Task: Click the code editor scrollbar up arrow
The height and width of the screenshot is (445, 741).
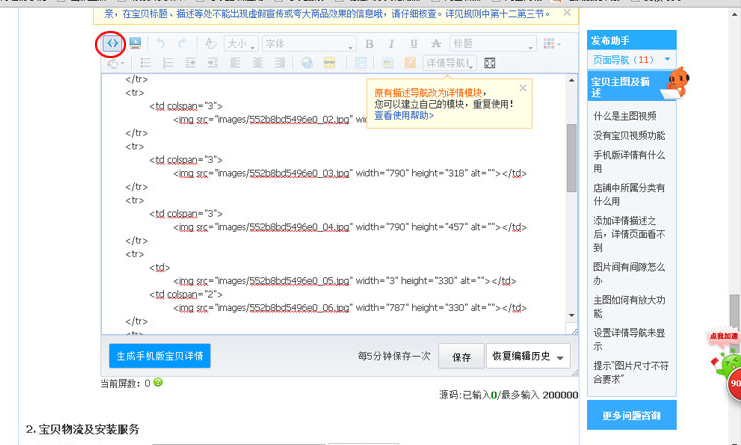Action: [x=571, y=80]
